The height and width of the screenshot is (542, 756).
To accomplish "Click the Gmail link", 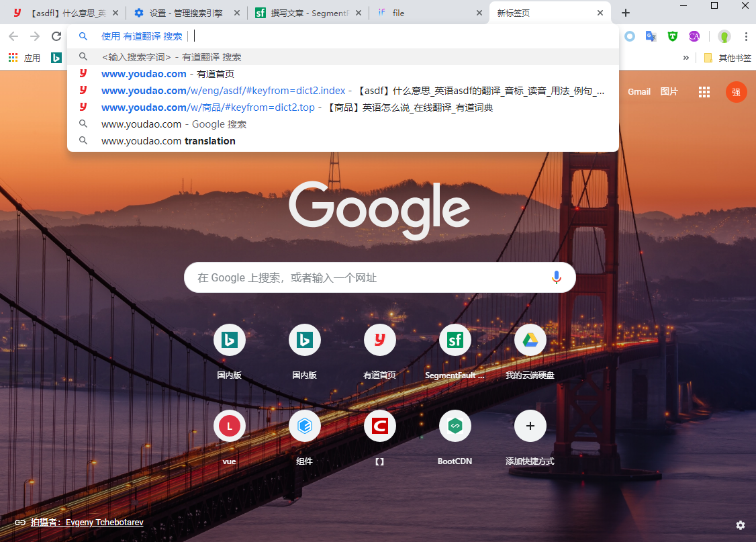I will 639,92.
